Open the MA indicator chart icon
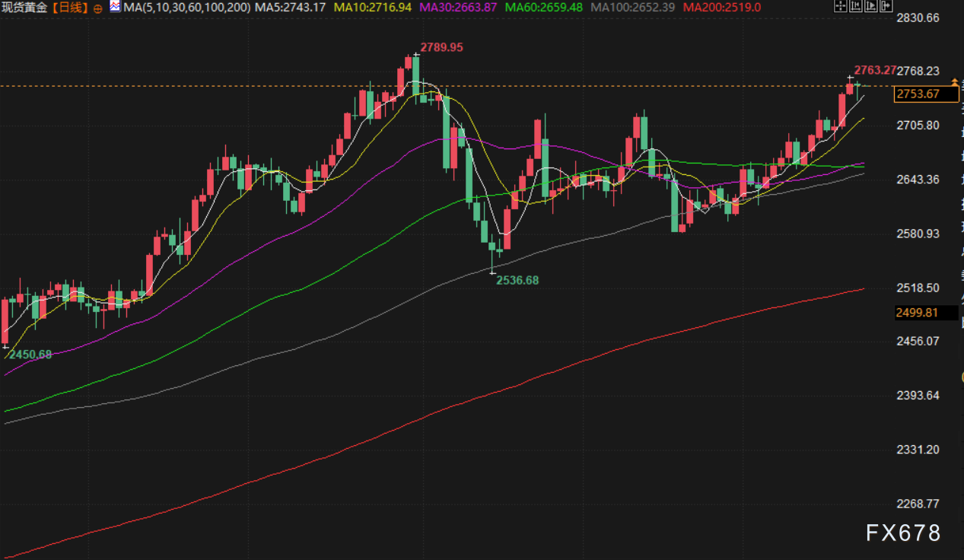 114,8
